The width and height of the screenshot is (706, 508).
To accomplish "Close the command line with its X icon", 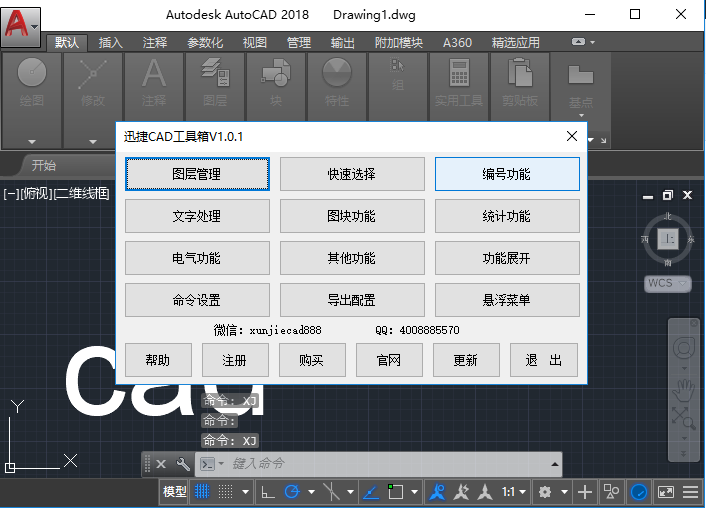I will pos(161,464).
